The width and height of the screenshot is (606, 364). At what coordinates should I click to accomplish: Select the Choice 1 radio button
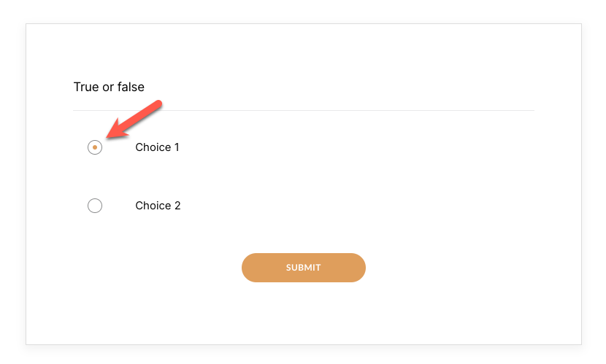[x=95, y=147]
